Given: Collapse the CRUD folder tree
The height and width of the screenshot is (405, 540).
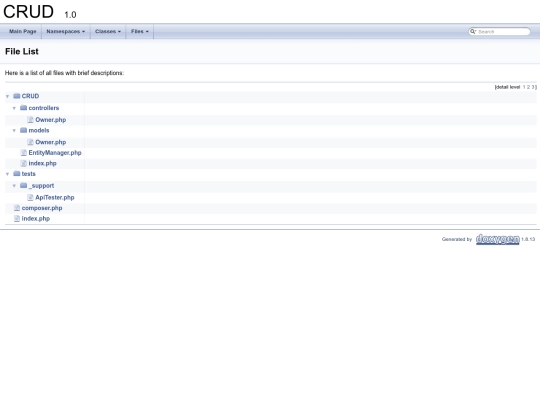Looking at the screenshot, I should pos(7,96).
